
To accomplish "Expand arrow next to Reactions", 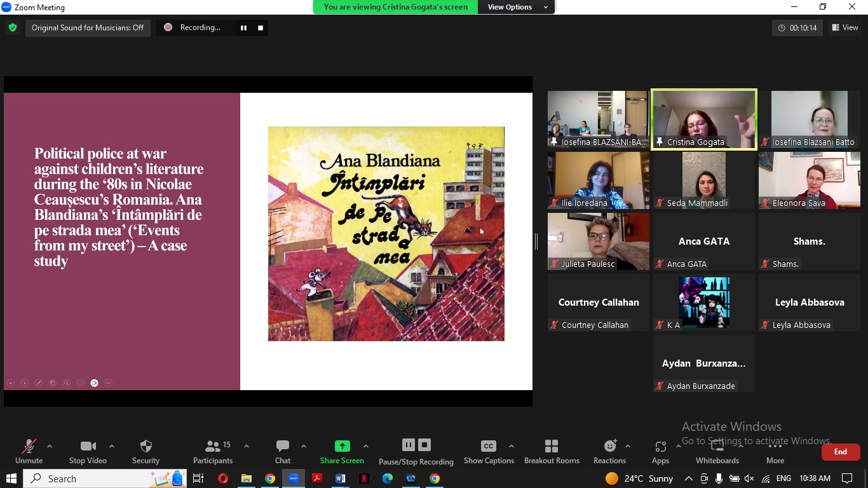I will tap(628, 446).
